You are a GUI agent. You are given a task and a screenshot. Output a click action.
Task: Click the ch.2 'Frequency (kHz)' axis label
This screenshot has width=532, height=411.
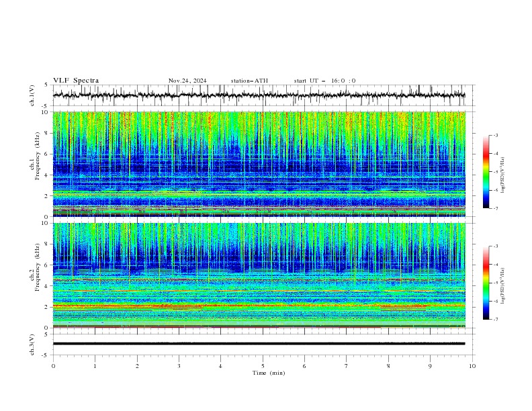point(37,267)
